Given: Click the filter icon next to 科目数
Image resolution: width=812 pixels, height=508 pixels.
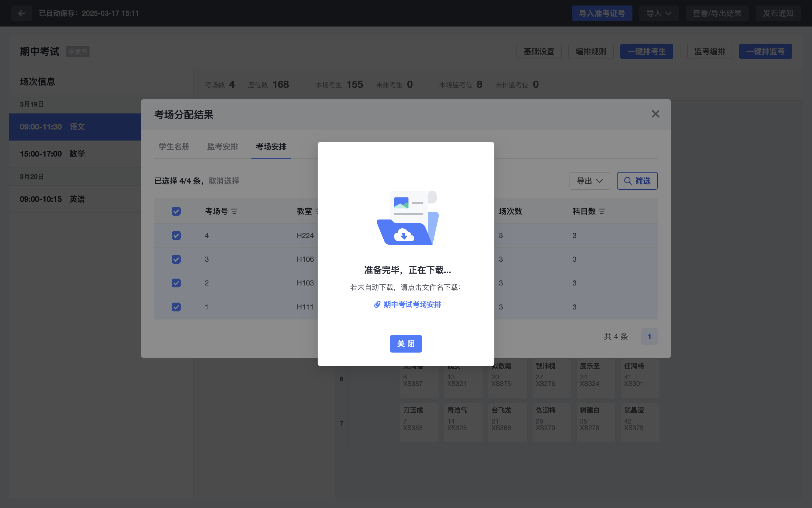Looking at the screenshot, I should tap(602, 211).
